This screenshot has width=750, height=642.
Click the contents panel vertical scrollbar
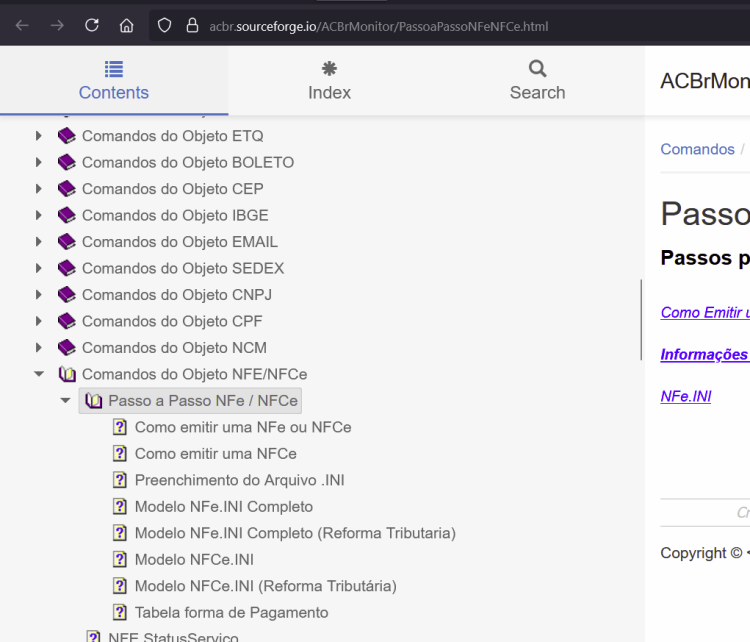pyautogui.click(x=641, y=320)
